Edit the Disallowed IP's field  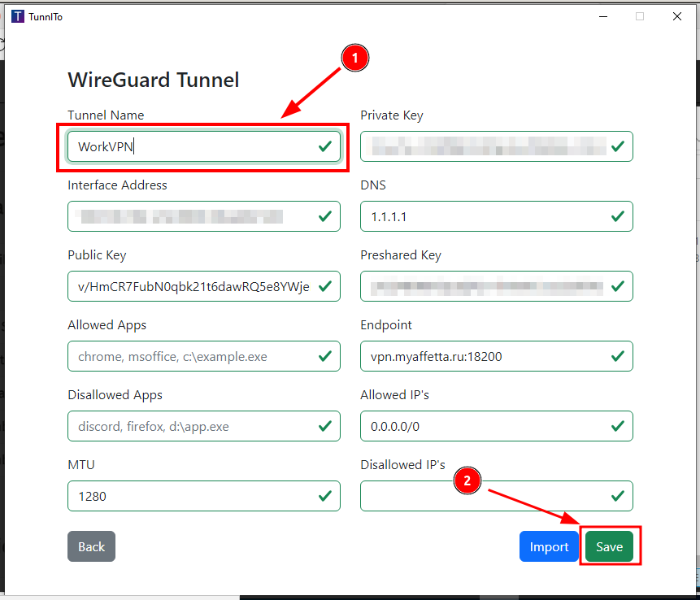(484, 496)
